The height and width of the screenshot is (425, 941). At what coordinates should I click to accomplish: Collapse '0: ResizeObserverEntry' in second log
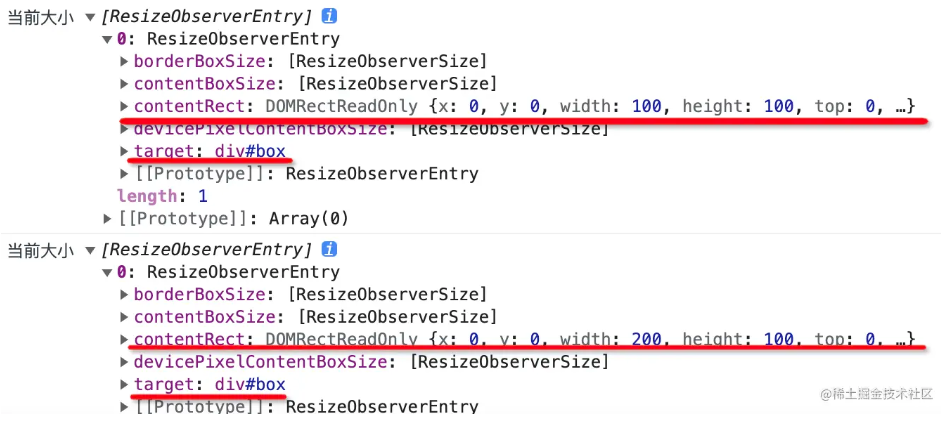coord(108,272)
